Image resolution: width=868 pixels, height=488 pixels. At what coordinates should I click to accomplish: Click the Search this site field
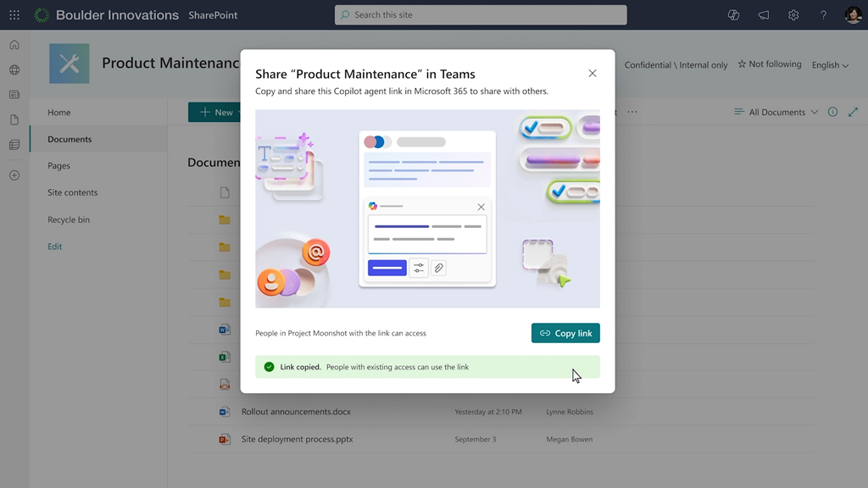point(481,15)
